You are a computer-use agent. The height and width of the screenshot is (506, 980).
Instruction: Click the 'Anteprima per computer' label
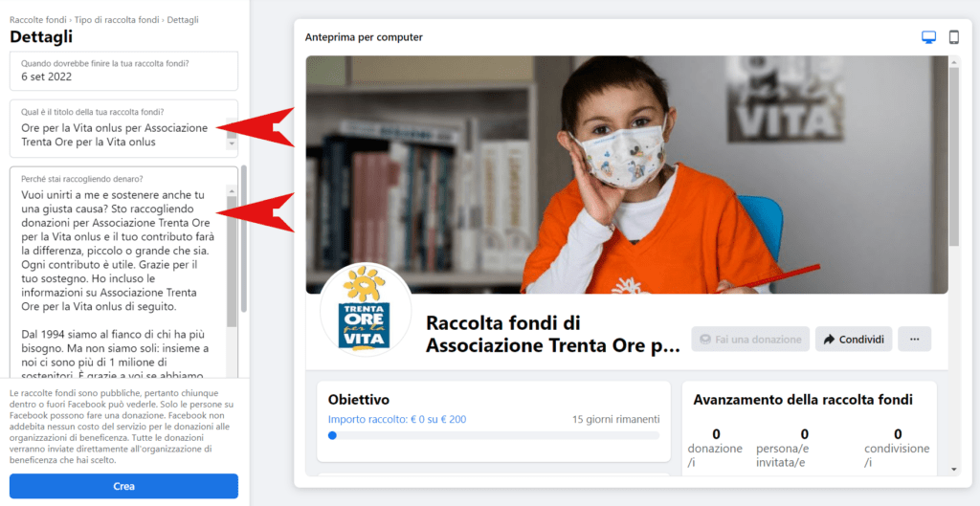364,37
